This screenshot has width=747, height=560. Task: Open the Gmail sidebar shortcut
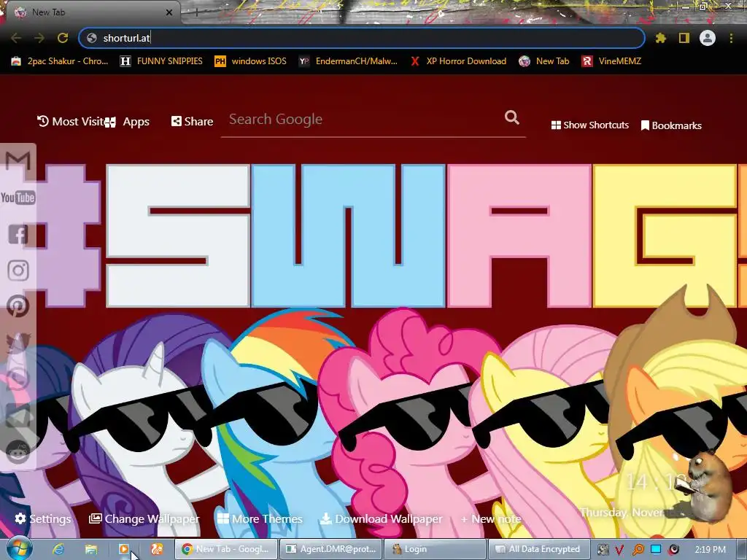click(x=18, y=161)
